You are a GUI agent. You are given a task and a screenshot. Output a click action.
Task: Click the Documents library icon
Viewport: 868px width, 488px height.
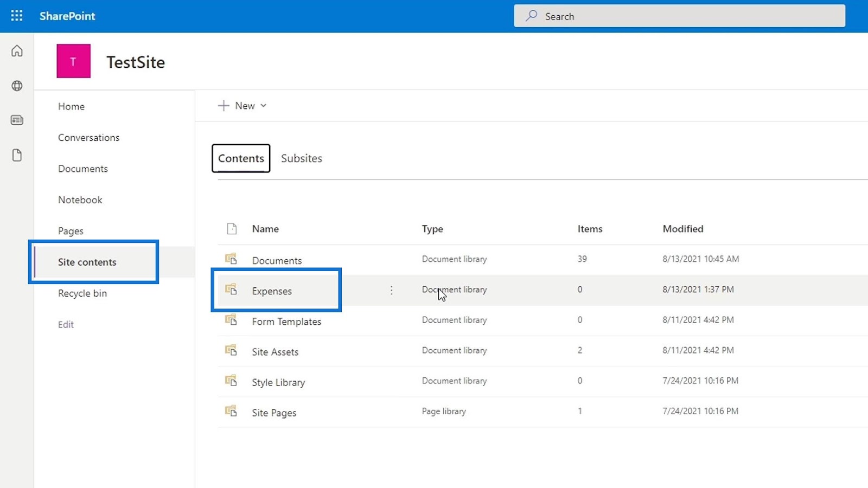(x=231, y=259)
